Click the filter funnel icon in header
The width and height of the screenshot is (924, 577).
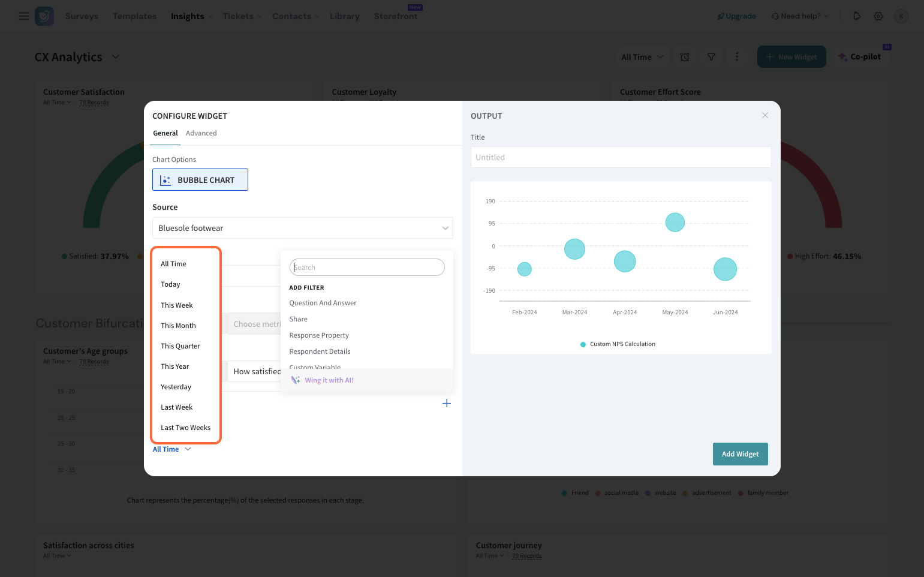point(711,57)
